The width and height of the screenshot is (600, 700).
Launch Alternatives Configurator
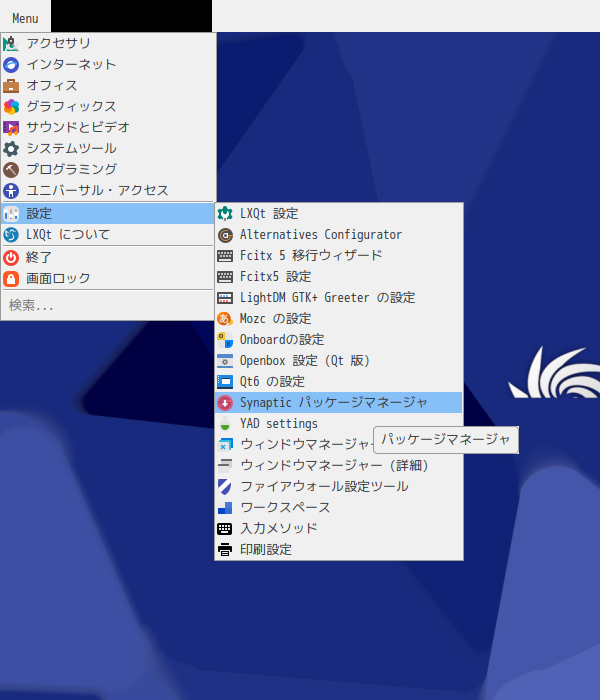point(339,235)
